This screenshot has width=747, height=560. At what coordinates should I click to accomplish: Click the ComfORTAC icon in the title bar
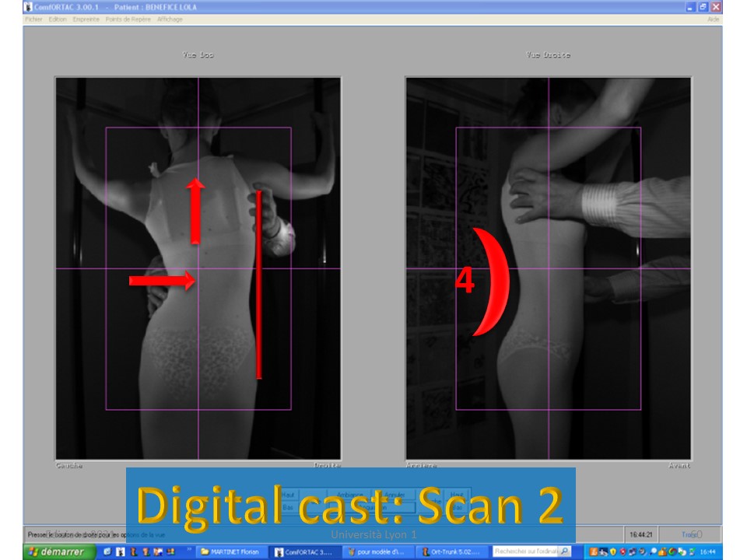point(29,7)
